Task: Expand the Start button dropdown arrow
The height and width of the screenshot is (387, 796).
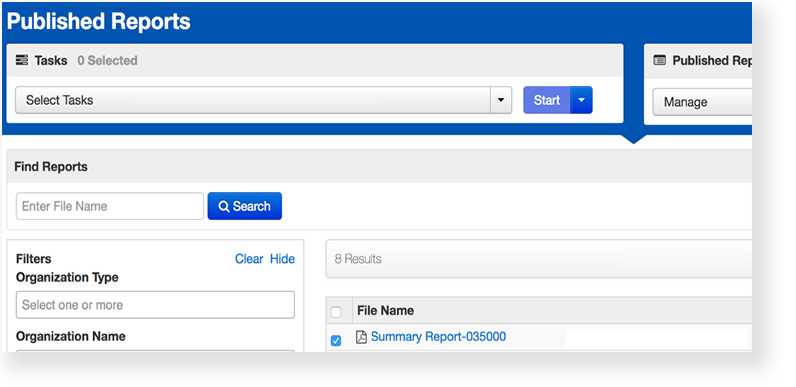Action: [582, 100]
